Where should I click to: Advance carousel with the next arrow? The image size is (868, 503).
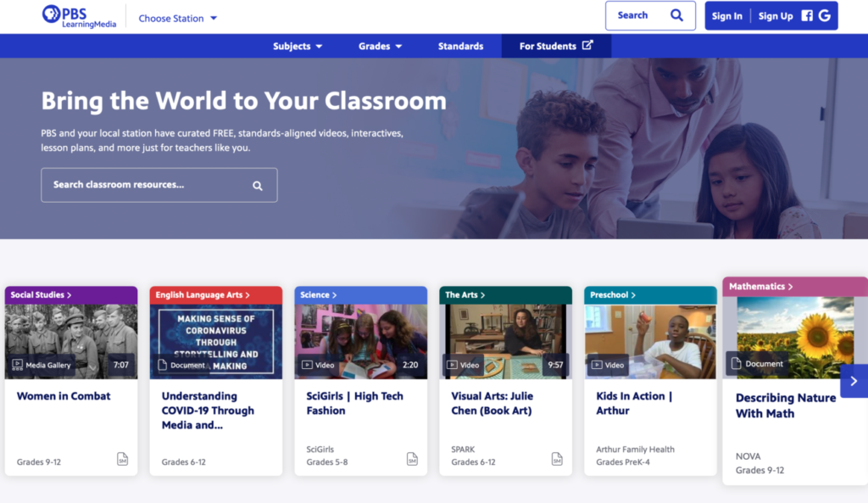point(854,381)
